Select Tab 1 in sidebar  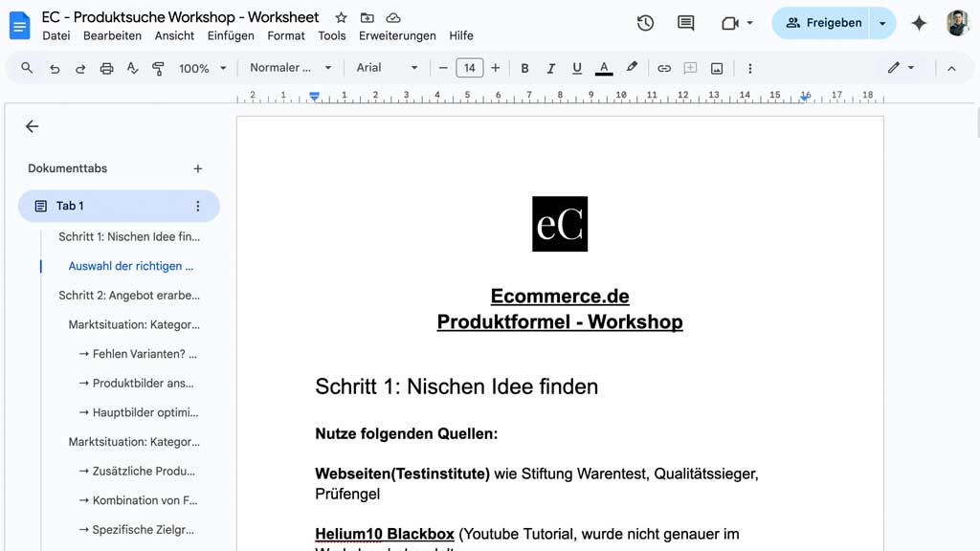[x=119, y=207]
